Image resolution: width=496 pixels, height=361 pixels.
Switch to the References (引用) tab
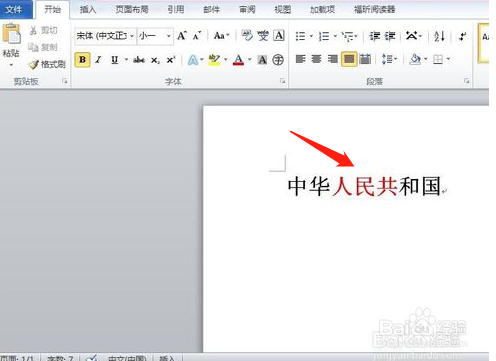click(x=176, y=9)
